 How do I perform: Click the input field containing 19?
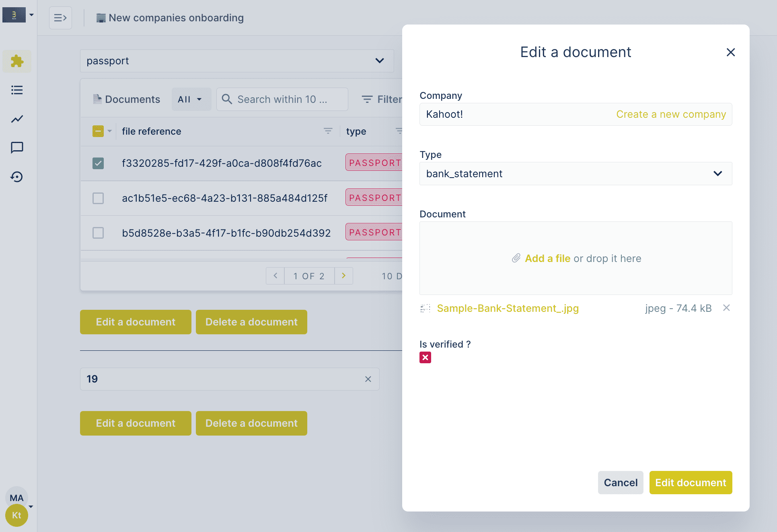point(230,379)
